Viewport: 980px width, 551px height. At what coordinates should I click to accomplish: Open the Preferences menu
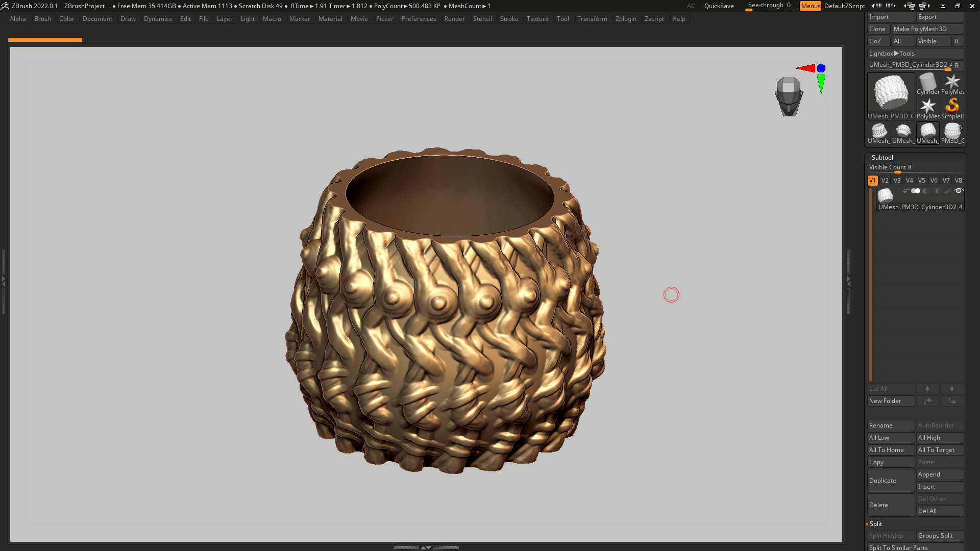point(419,19)
